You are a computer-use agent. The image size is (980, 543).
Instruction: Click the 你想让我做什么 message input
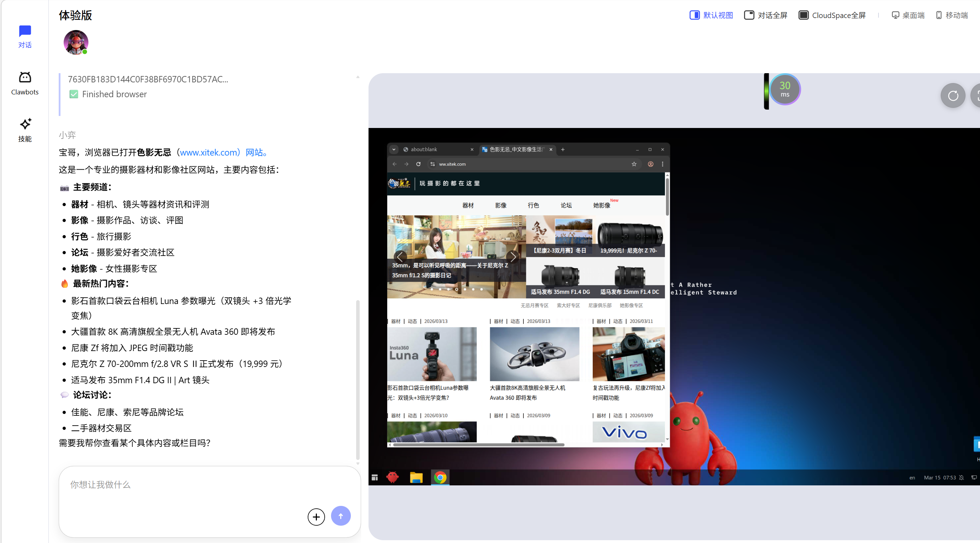coord(210,484)
